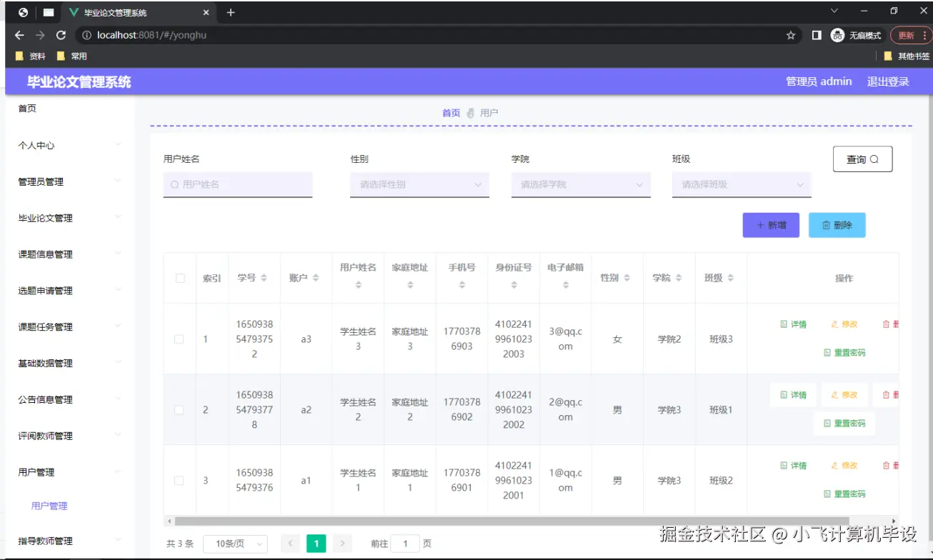The height and width of the screenshot is (560, 933).
Task: Click the 新增 add button
Action: (x=771, y=225)
